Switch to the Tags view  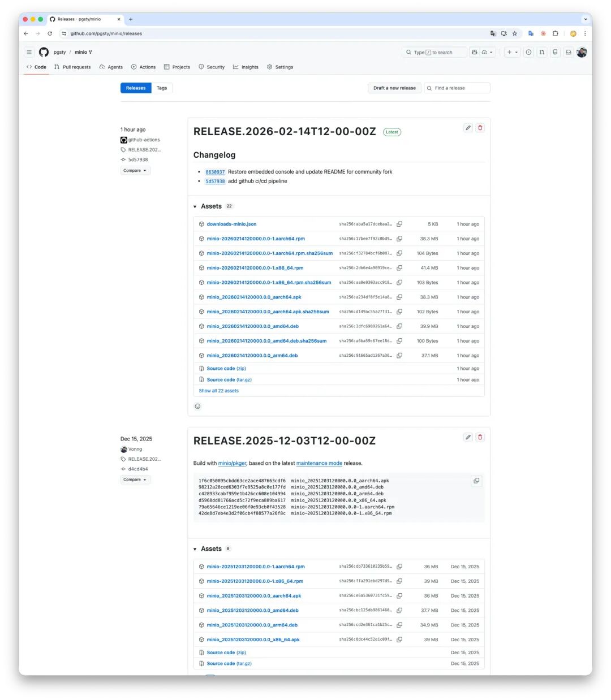point(162,88)
